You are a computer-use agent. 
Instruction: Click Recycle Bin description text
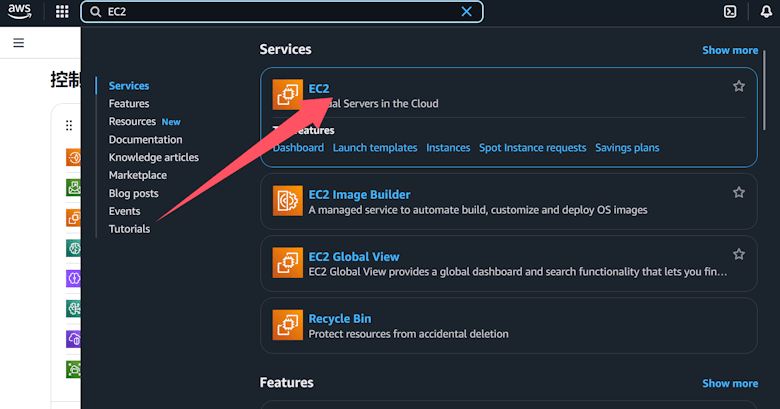coord(408,334)
